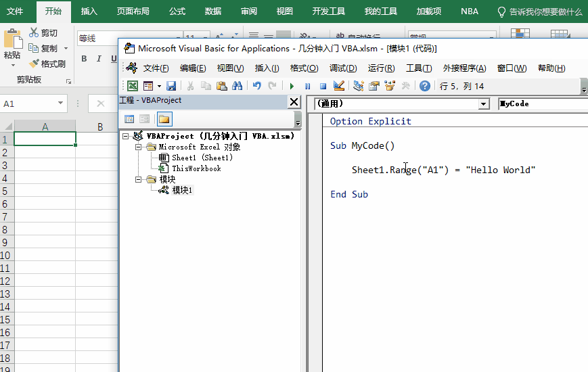The width and height of the screenshot is (588, 372).
Task: Click the Break (pause) toolbar icon
Action: point(307,86)
